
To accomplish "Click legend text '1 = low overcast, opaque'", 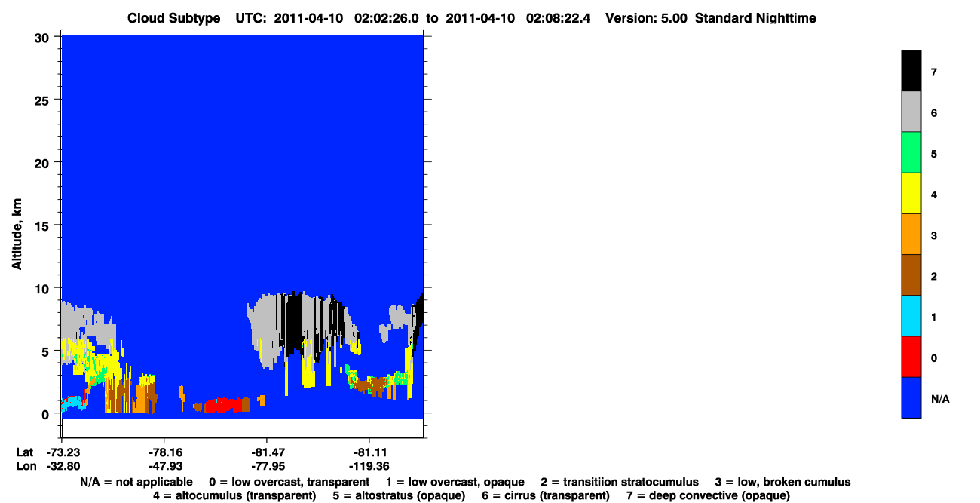I will point(455,482).
